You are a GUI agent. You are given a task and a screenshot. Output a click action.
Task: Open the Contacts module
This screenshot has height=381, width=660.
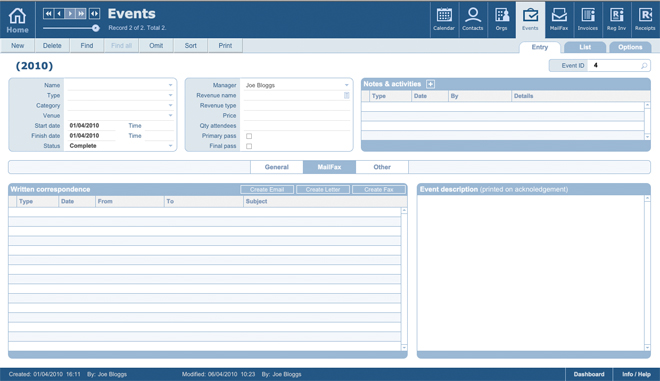[473, 19]
